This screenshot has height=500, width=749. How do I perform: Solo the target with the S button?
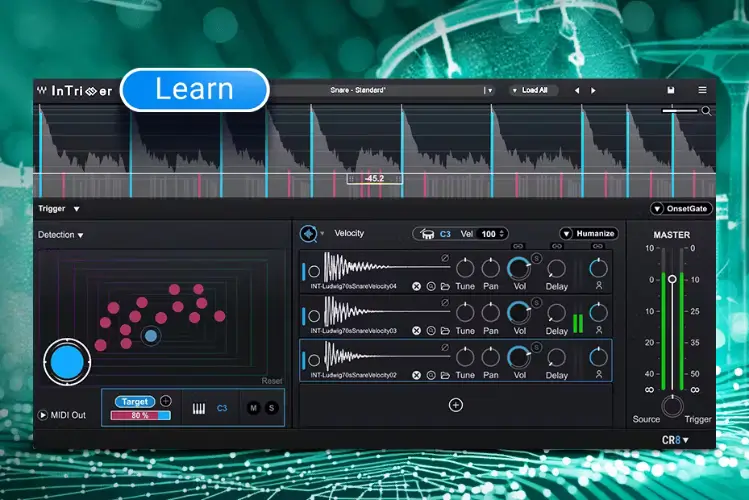click(271, 408)
